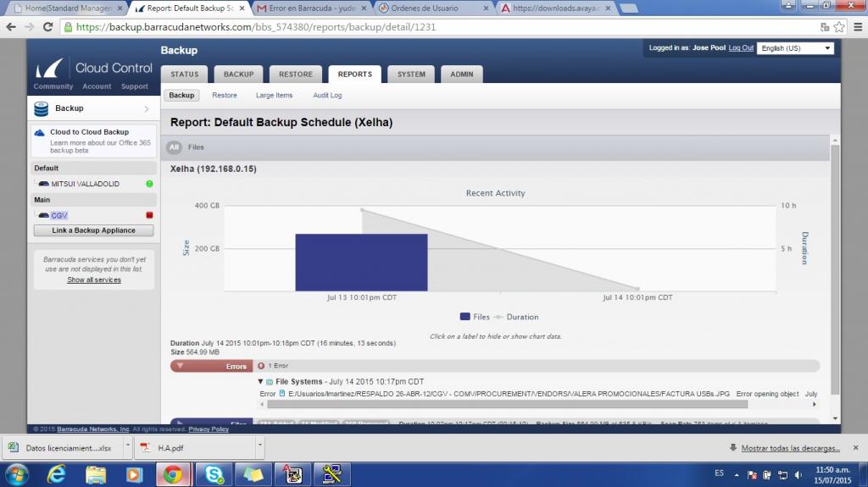Open the BACKUP tab

click(238, 75)
